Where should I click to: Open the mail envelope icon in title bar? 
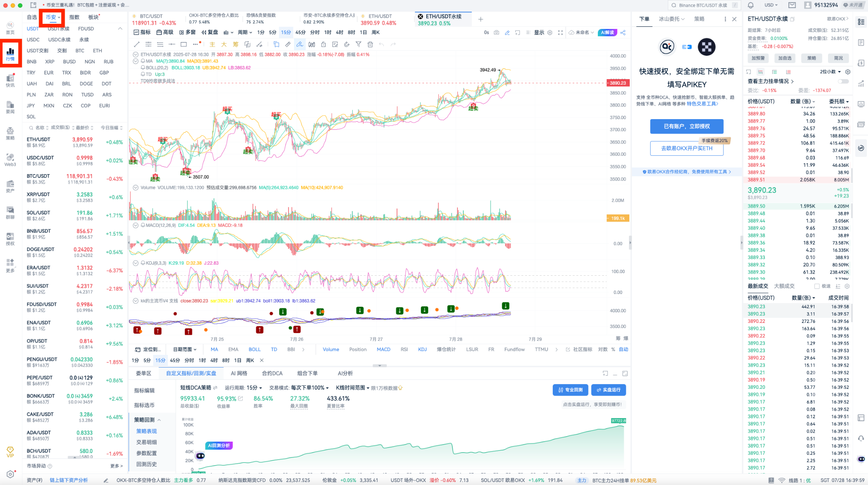click(792, 5)
